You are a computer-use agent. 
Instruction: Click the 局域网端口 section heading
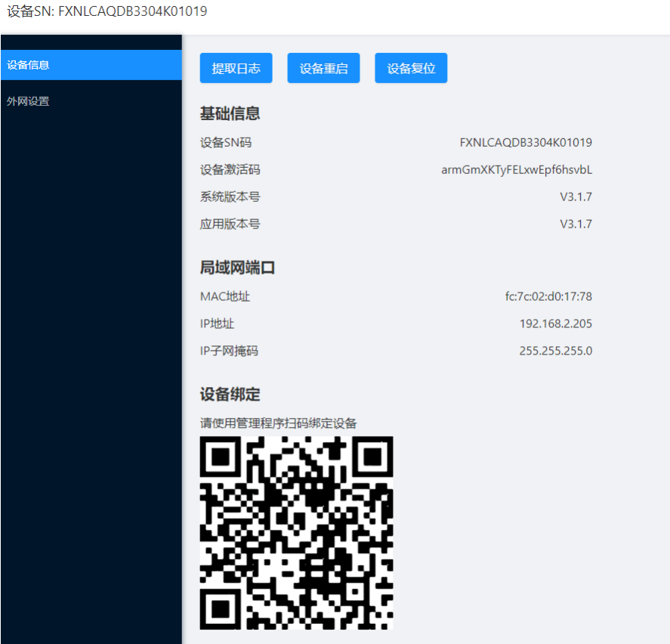[x=237, y=268]
